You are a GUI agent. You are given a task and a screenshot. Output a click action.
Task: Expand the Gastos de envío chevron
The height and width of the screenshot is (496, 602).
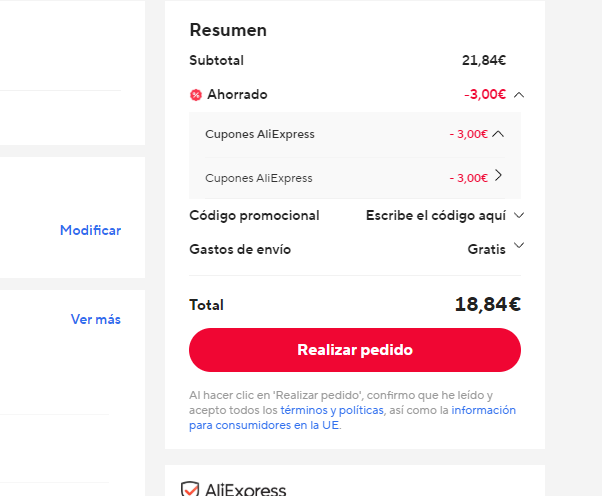[519, 245]
